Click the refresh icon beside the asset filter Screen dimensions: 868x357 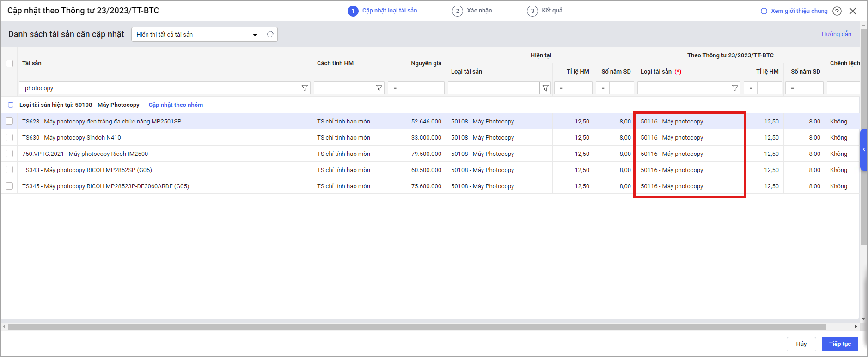270,34
